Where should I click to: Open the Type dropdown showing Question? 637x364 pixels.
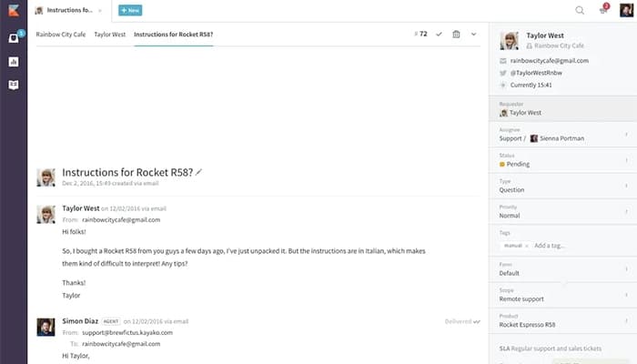tap(562, 187)
